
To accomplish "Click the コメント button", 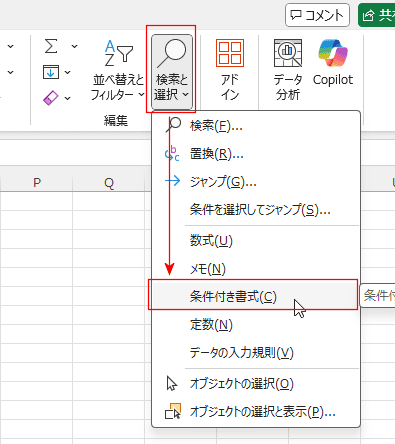I will pos(317,15).
